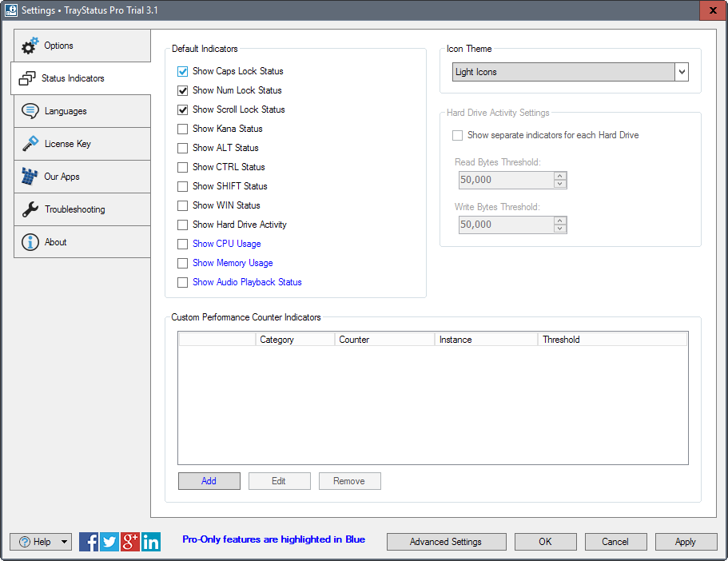Enable Show Hard Drive Activity checkbox
Image resolution: width=728 pixels, height=561 pixels.
click(x=183, y=225)
